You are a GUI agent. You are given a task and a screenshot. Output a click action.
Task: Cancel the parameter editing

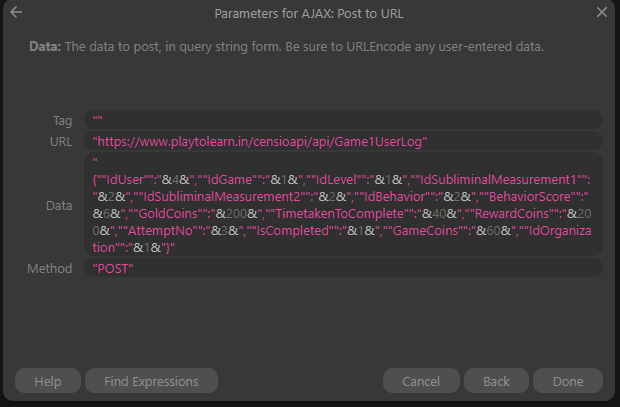tap(421, 381)
